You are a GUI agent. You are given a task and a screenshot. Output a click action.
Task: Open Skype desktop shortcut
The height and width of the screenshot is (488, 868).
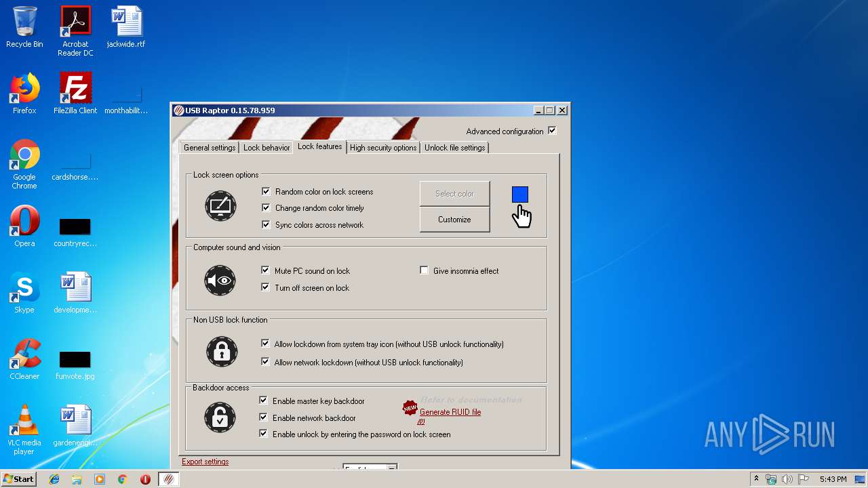click(24, 293)
